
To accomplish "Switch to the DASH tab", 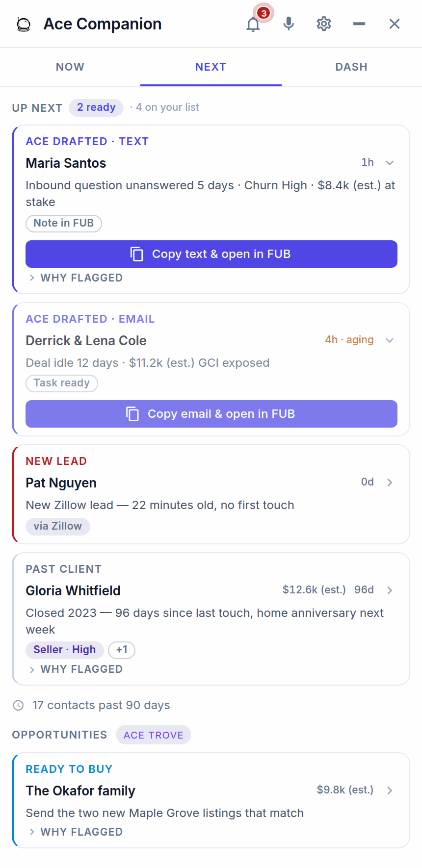I will (351, 67).
